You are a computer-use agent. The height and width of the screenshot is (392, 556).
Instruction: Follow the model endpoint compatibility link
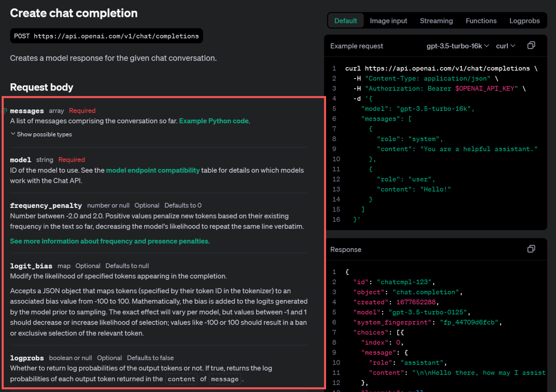coord(153,170)
